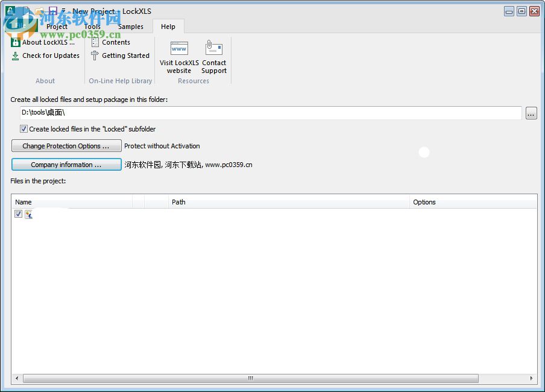Click the Options column header
Viewport: 545px width, 392px height.
(473, 202)
